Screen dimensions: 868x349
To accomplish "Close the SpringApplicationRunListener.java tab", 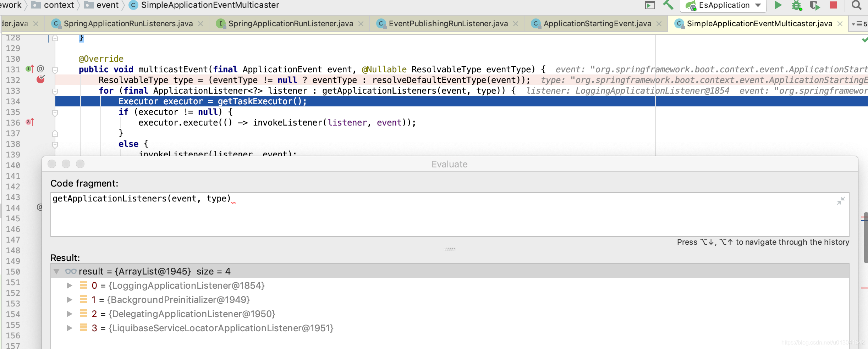I will [361, 24].
